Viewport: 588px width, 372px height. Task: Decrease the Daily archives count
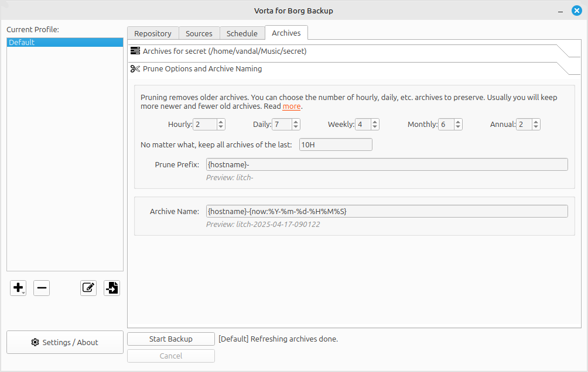pos(296,127)
